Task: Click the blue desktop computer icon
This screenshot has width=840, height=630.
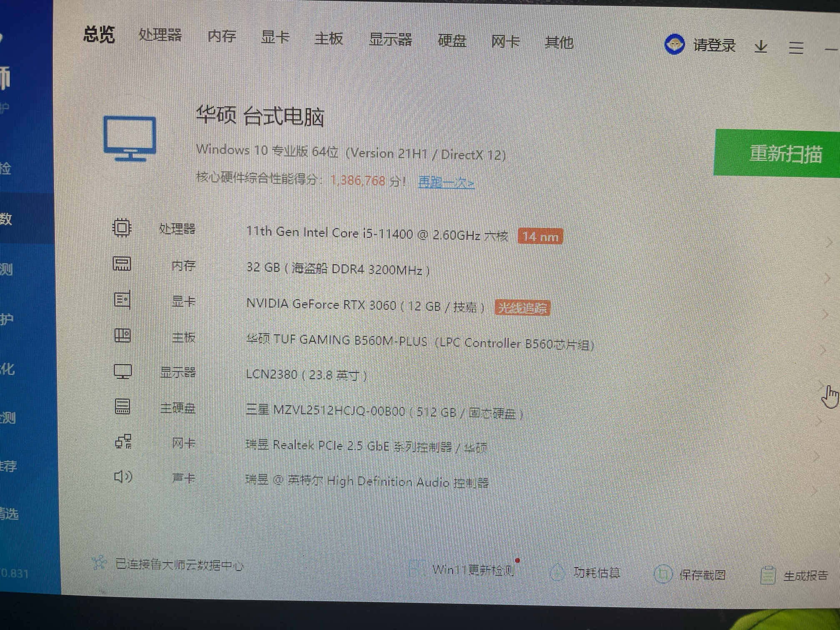Action: pos(130,139)
